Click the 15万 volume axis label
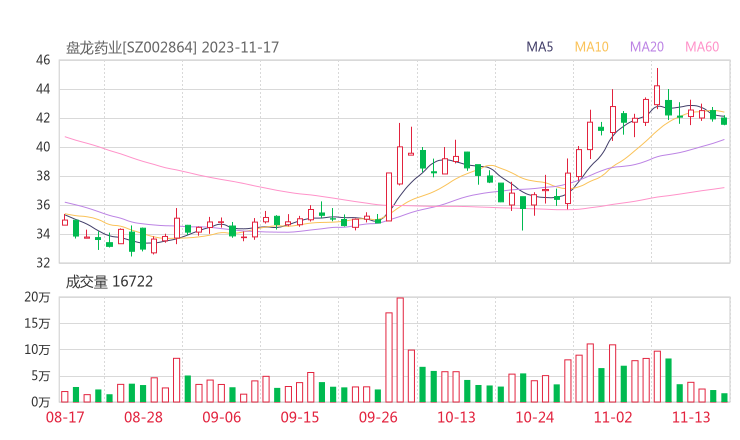The height and width of the screenshot is (440, 740). 37,323
